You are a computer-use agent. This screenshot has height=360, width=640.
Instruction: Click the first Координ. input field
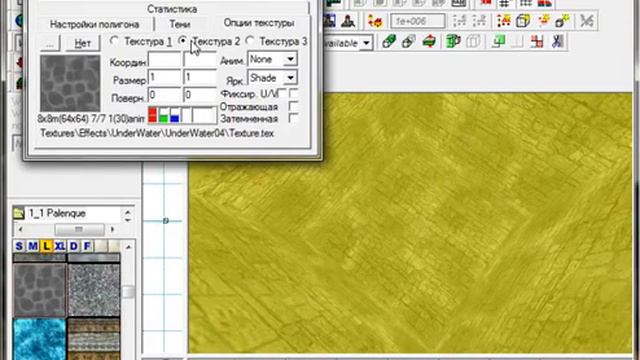click(x=164, y=60)
